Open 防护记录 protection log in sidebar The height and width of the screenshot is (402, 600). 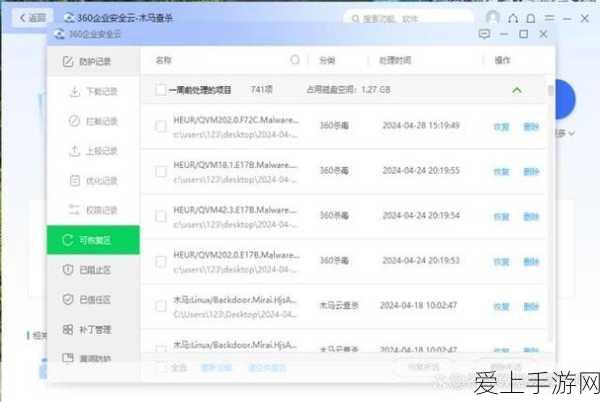tap(93, 61)
